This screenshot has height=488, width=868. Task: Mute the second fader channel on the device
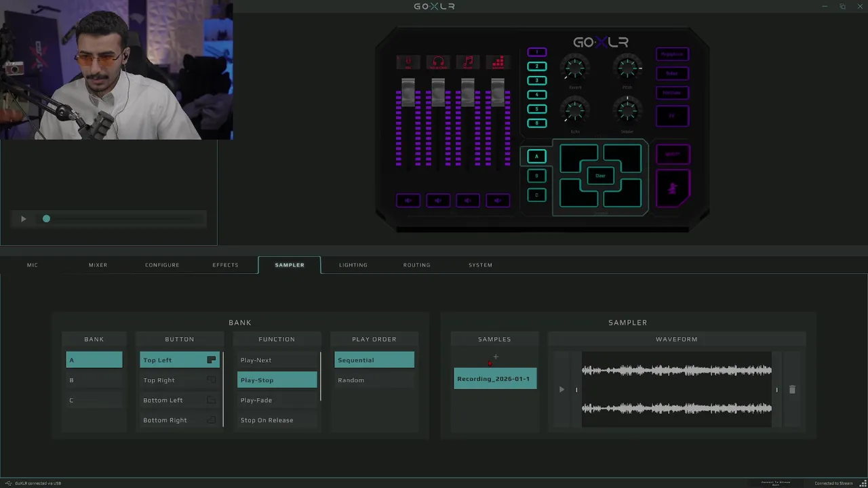[438, 201]
